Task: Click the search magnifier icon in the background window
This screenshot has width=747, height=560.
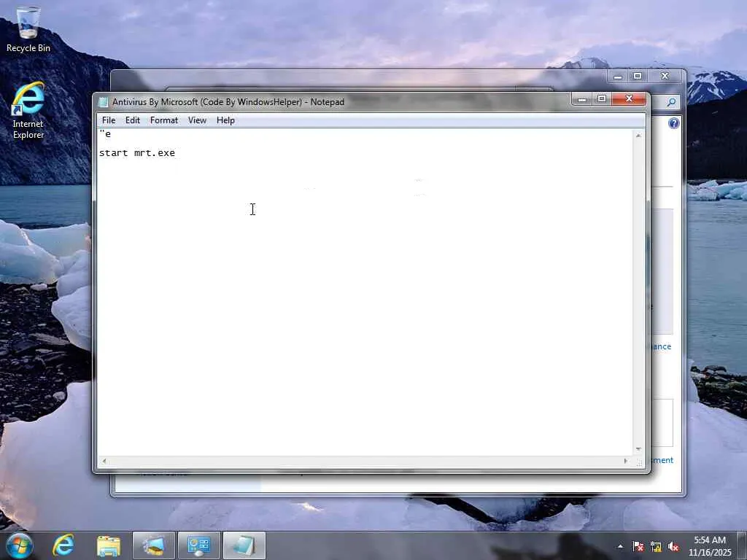Action: click(x=671, y=102)
